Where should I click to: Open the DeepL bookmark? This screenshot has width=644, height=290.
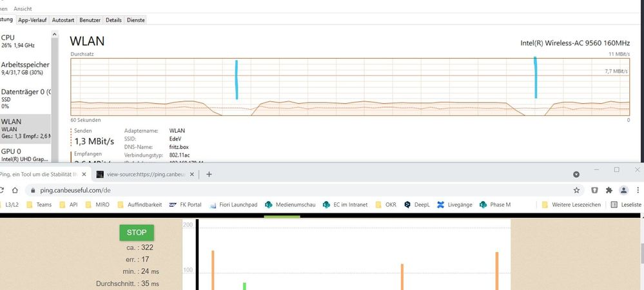click(417, 204)
